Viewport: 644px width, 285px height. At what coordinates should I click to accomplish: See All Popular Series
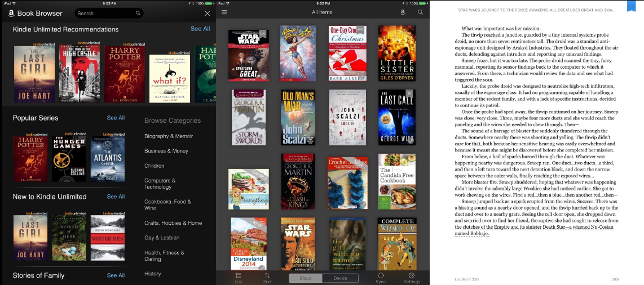point(116,118)
